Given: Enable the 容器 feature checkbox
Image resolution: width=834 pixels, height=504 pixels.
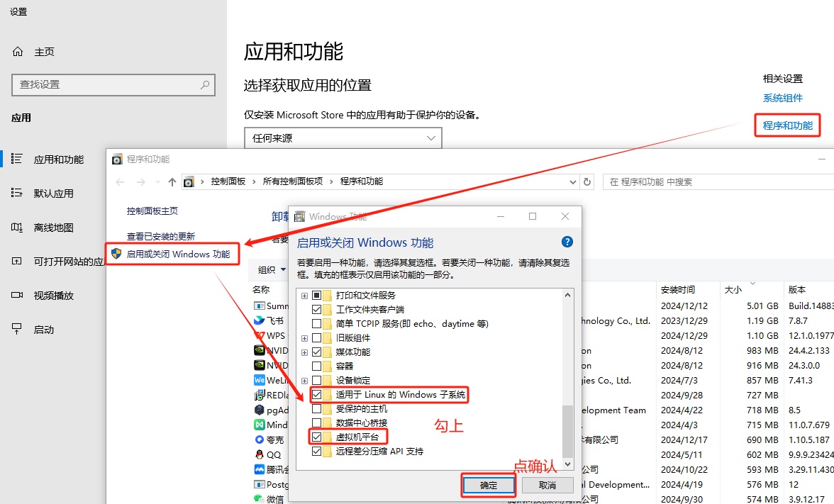Looking at the screenshot, I should click(316, 366).
